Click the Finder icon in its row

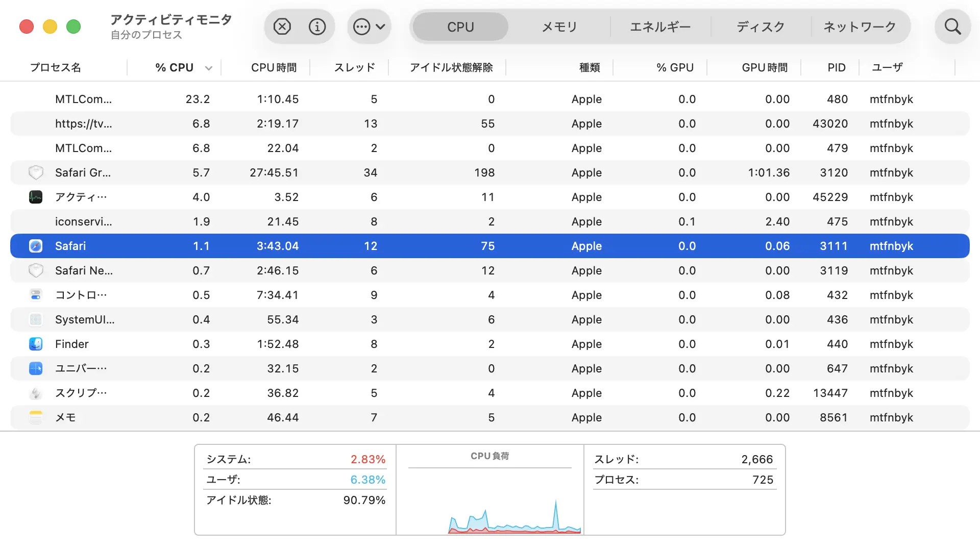36,344
